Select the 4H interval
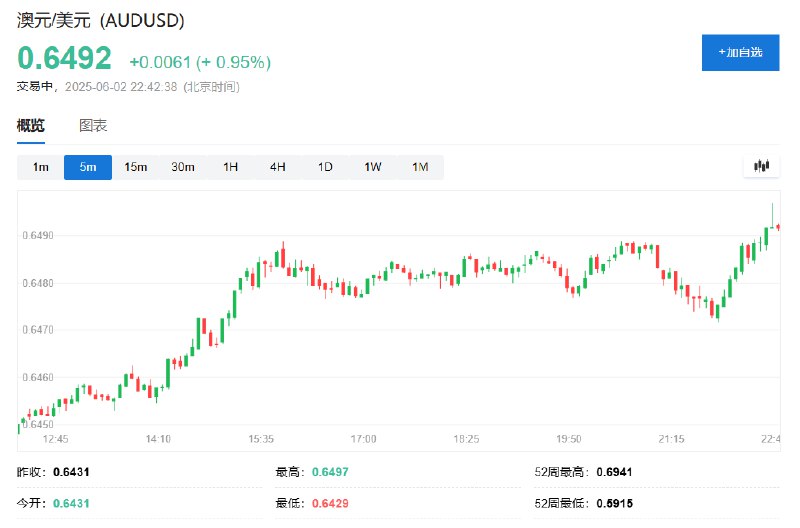Viewport: 800px width, 528px height. (x=278, y=167)
